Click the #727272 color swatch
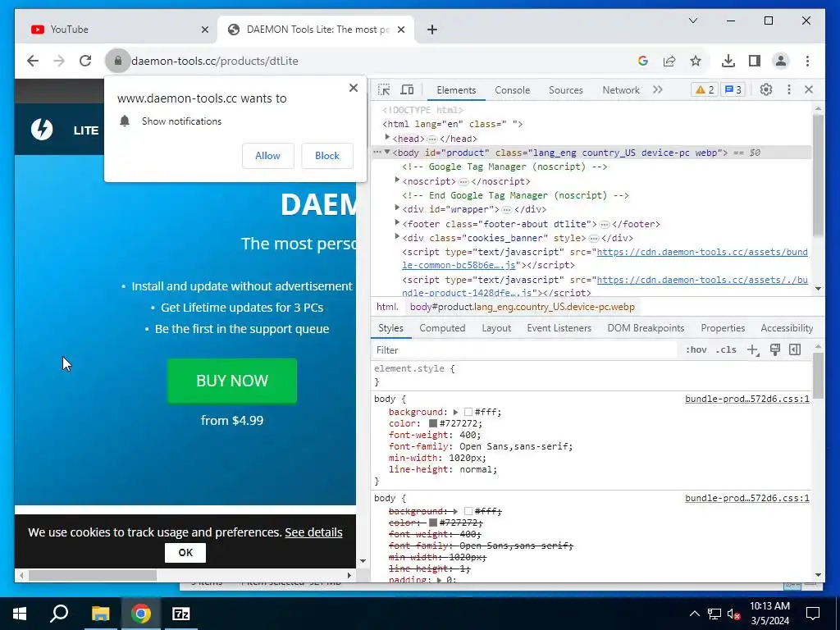840x630 pixels. pos(433,423)
